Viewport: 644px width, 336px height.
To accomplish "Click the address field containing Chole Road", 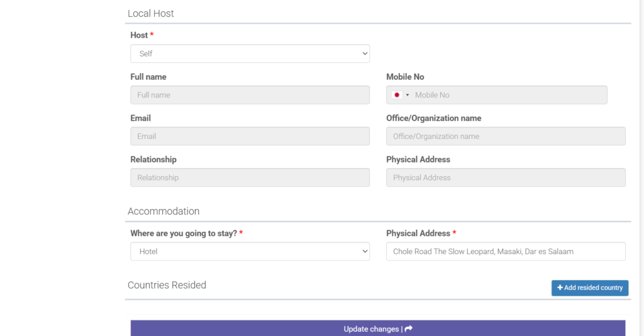I will coord(506,251).
